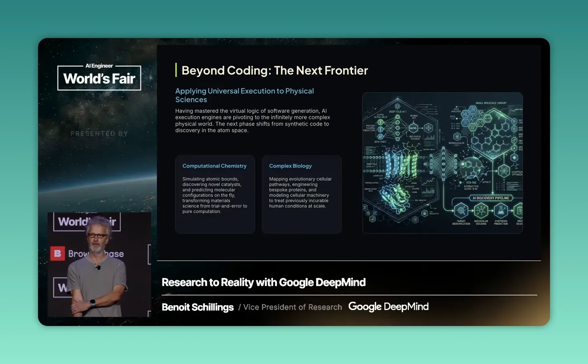Image resolution: width=588 pixels, height=364 pixels.
Task: Click the protein diagram illustration image
Action: tap(442, 163)
